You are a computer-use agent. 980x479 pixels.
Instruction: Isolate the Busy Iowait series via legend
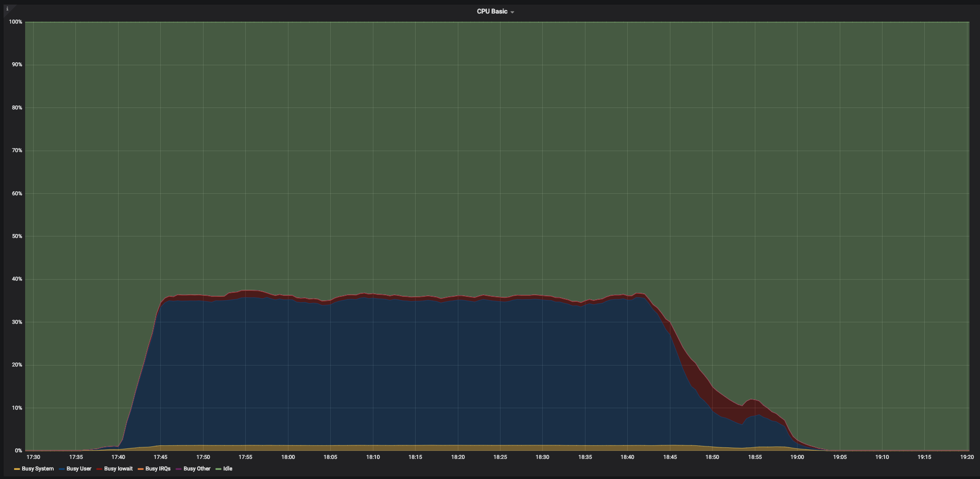point(118,469)
